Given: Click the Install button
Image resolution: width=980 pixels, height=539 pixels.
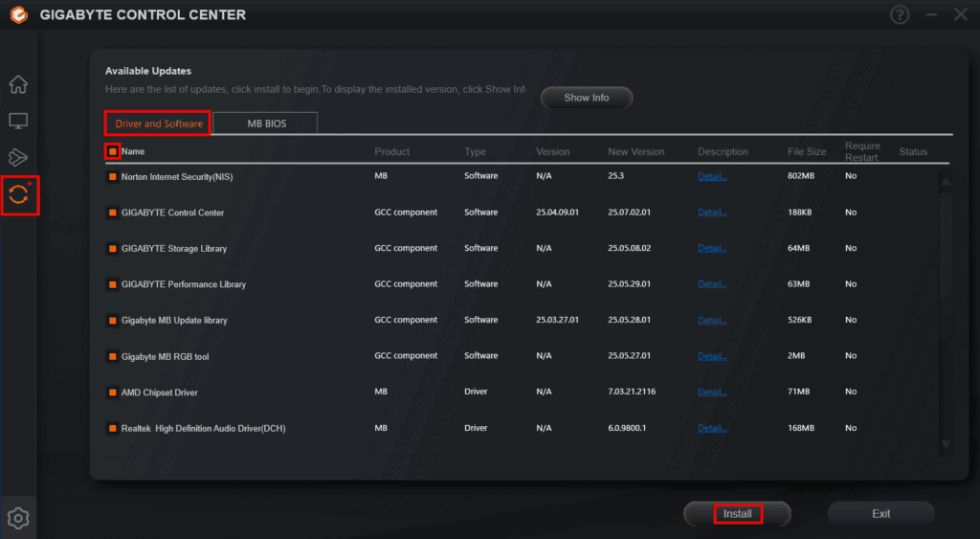Looking at the screenshot, I should (738, 514).
